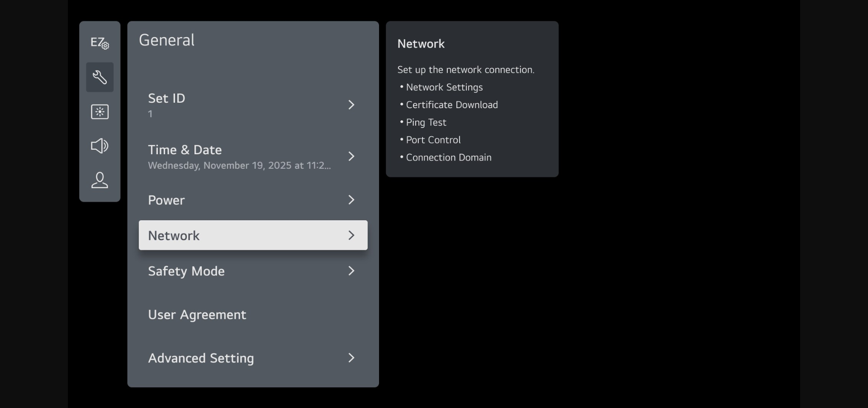Screen dimensions: 868x408
Task: Expand the Advanced Setting chevron arrow
Action: click(351, 358)
